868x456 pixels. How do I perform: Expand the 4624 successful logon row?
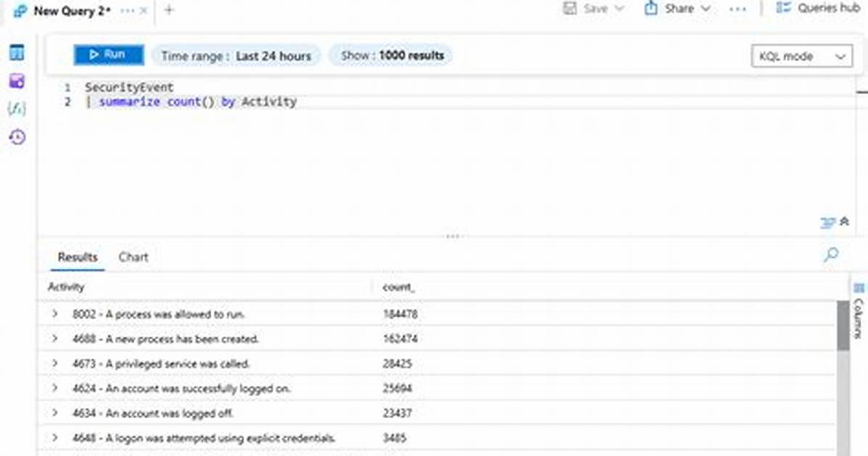[x=55, y=388]
